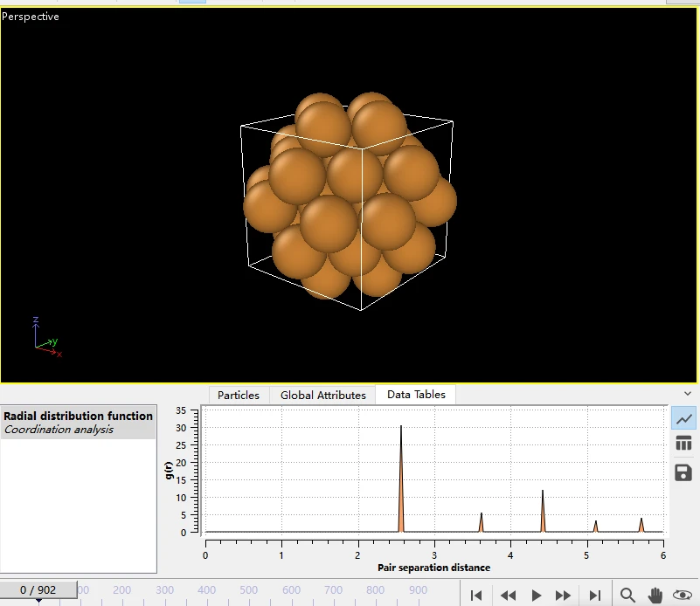This screenshot has height=606, width=700.
Task: Step back to the previous frame
Action: (x=507, y=595)
